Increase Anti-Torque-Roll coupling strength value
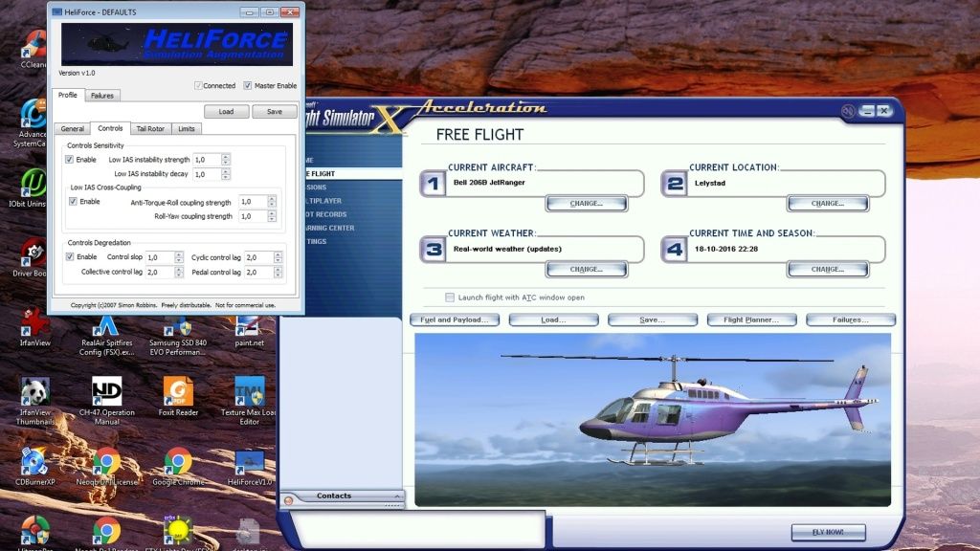The image size is (980, 551). (271, 199)
